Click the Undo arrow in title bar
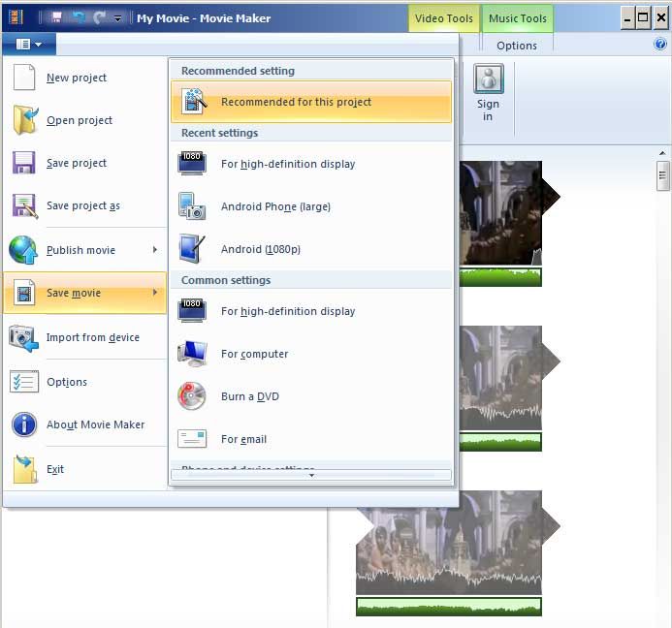 [79, 17]
